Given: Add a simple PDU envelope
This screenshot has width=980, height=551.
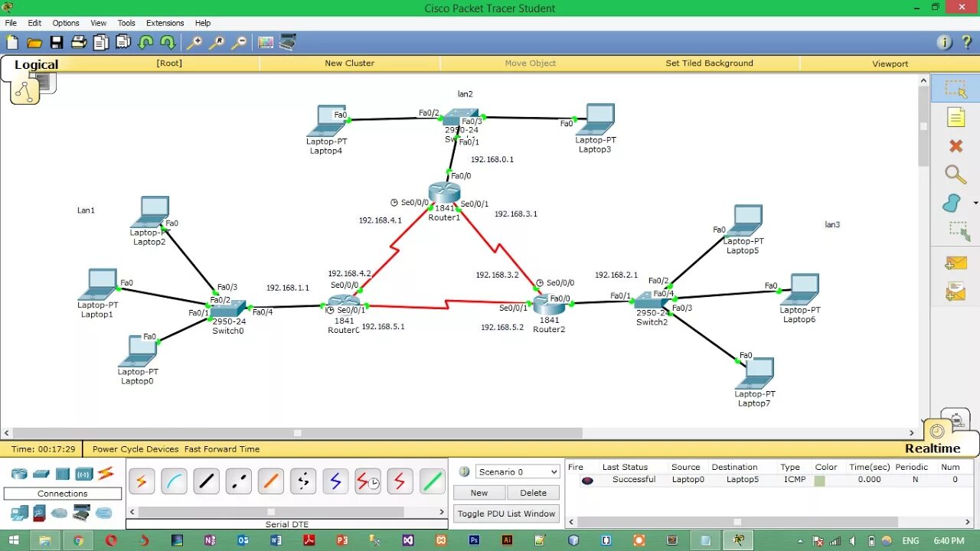Looking at the screenshot, I should click(x=956, y=264).
